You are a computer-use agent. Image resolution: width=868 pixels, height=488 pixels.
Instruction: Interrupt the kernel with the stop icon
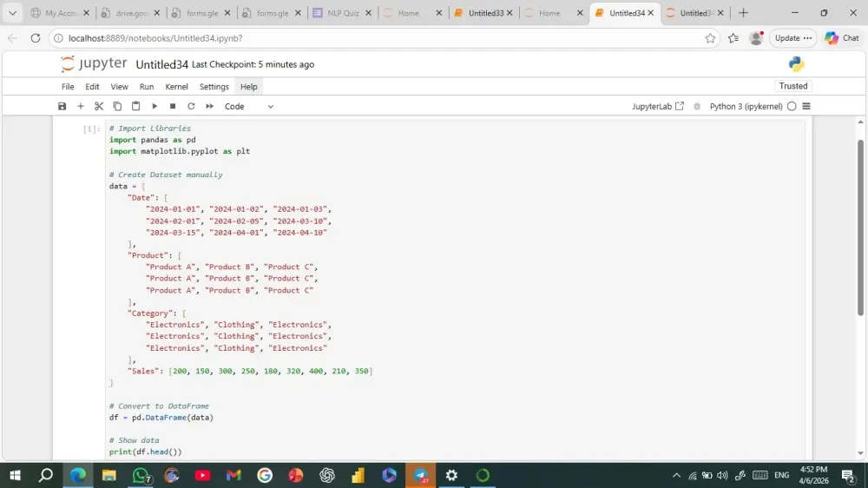coord(173,106)
